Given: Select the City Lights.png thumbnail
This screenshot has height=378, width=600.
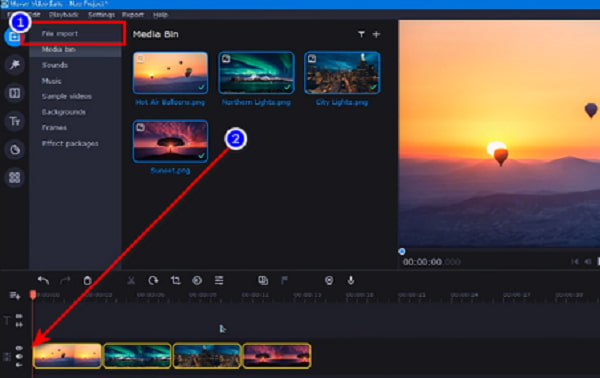Looking at the screenshot, I should click(x=342, y=73).
